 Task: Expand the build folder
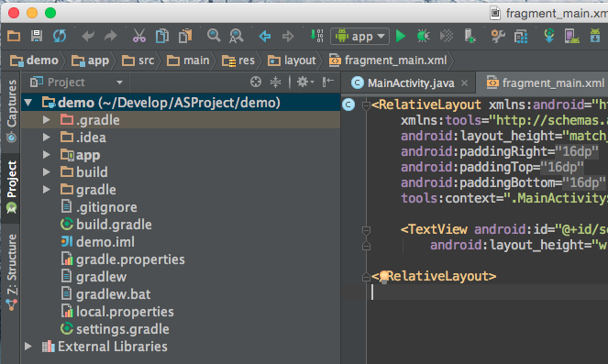(x=46, y=171)
